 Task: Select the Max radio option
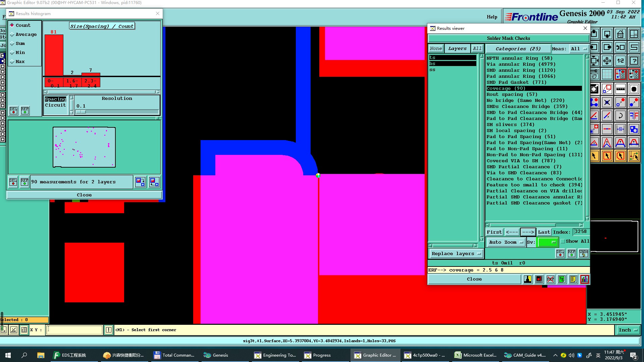[12, 62]
